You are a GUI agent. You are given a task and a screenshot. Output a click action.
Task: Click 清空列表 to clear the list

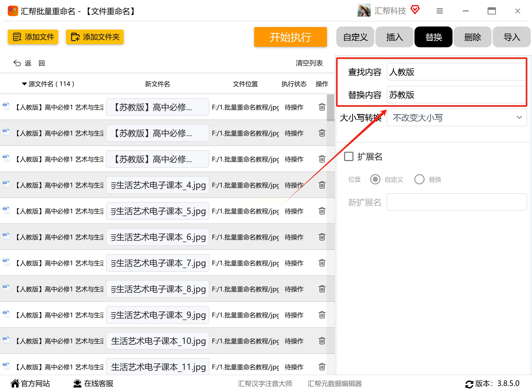click(x=309, y=63)
